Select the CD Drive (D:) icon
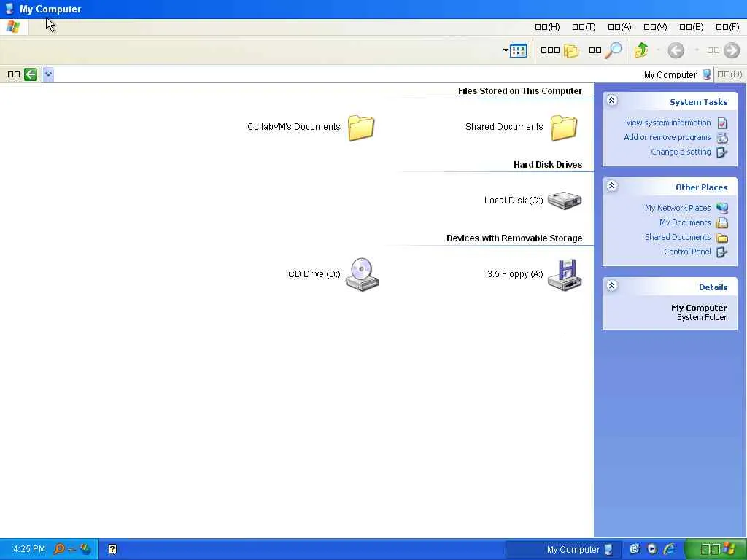Image resolution: width=747 pixels, height=560 pixels. (x=362, y=274)
